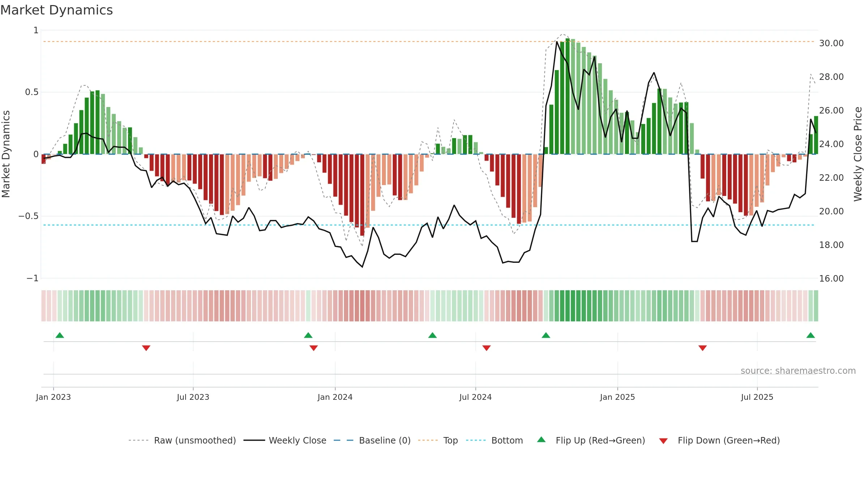Click the 24.00 price axis label
This screenshot has width=868, height=488.
pyautogui.click(x=831, y=144)
